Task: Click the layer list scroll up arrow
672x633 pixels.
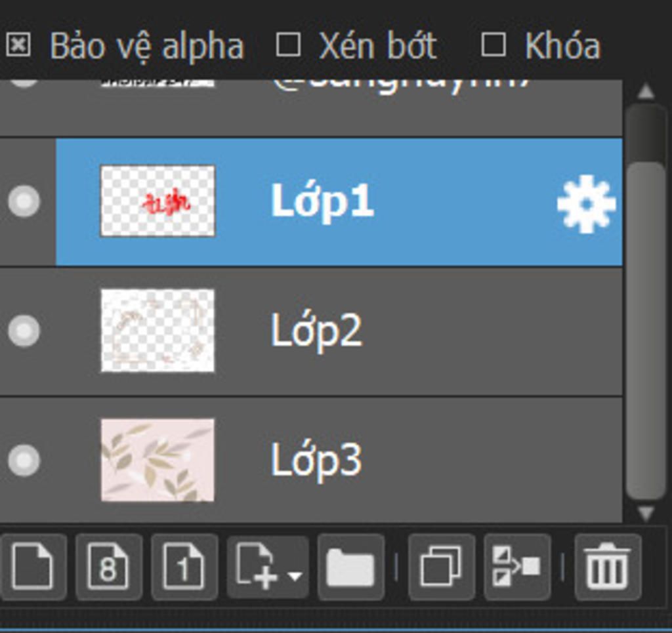Action: click(x=646, y=92)
